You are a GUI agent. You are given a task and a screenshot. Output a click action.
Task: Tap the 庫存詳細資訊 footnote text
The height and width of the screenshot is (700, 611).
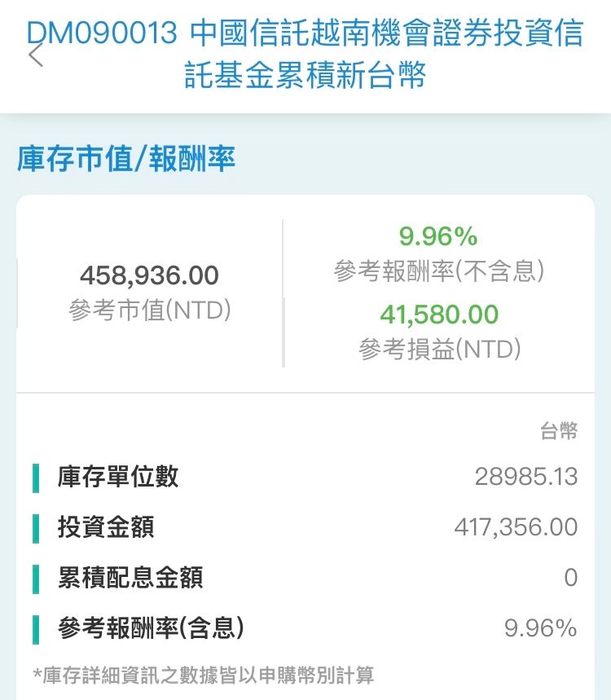pos(204,675)
